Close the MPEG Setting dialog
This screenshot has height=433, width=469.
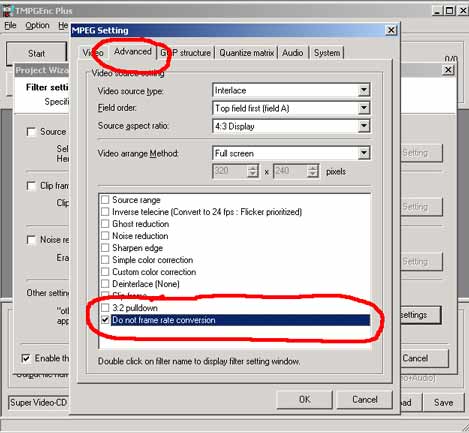tap(391, 30)
